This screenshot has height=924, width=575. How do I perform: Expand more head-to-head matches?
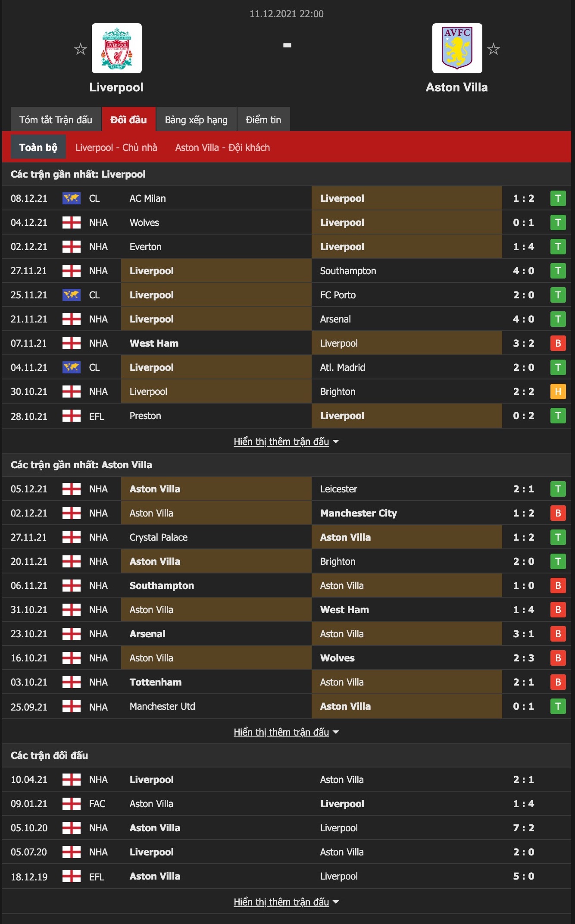coord(286,902)
